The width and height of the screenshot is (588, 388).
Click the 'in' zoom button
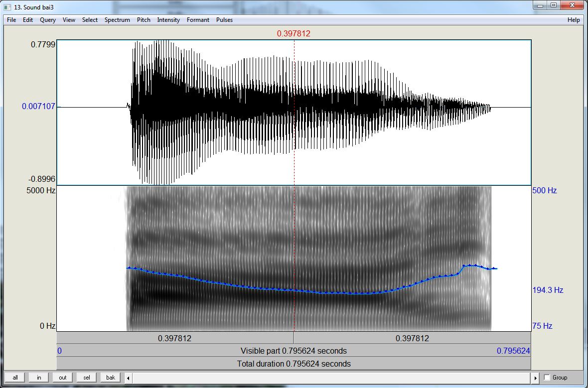point(39,378)
